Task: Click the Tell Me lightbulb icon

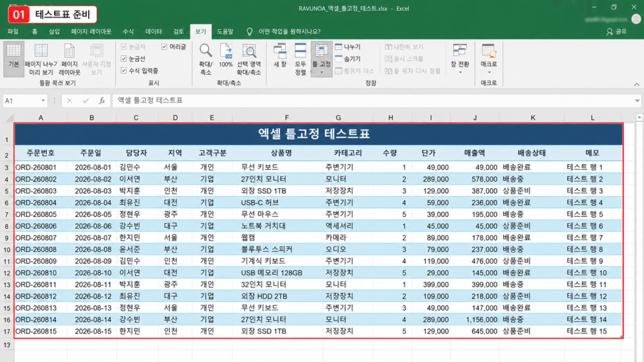Action: click(x=249, y=31)
